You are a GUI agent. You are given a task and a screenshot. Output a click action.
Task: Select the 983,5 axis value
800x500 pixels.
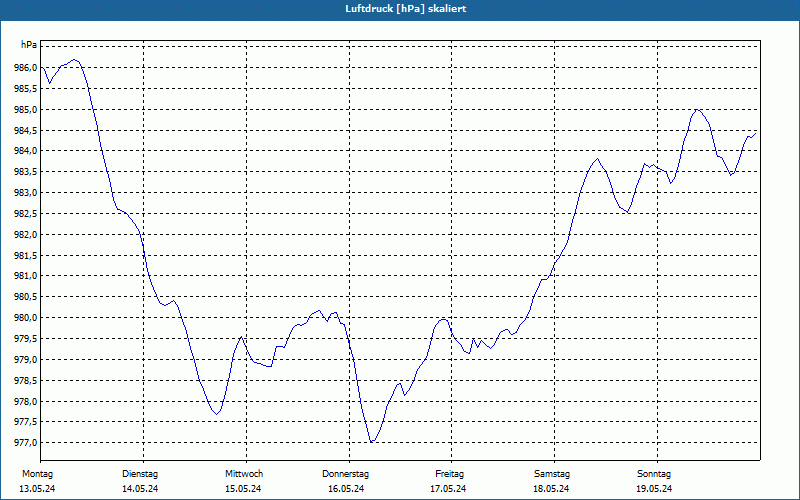click(26, 172)
